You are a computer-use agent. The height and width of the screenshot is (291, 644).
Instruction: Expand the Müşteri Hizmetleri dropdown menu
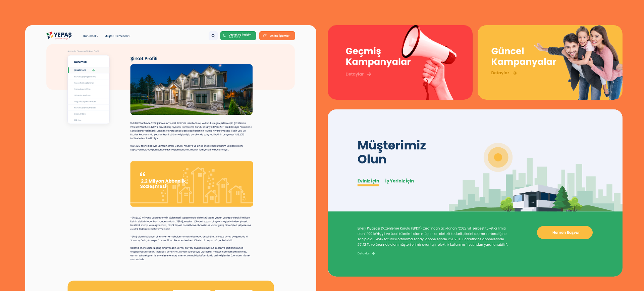click(117, 36)
